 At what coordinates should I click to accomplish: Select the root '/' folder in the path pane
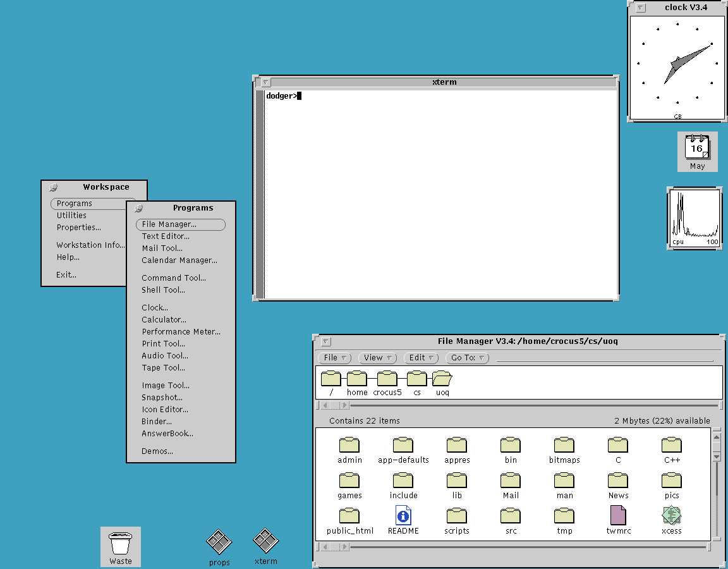(x=331, y=379)
